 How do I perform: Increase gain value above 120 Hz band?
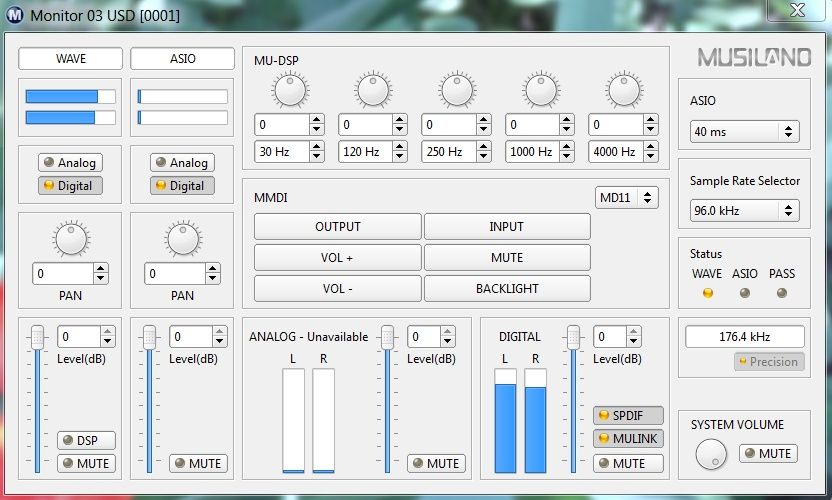400,119
